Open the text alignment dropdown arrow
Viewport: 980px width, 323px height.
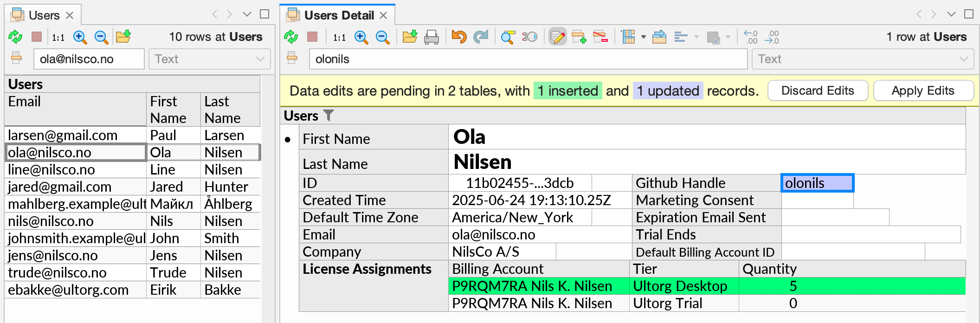click(696, 37)
